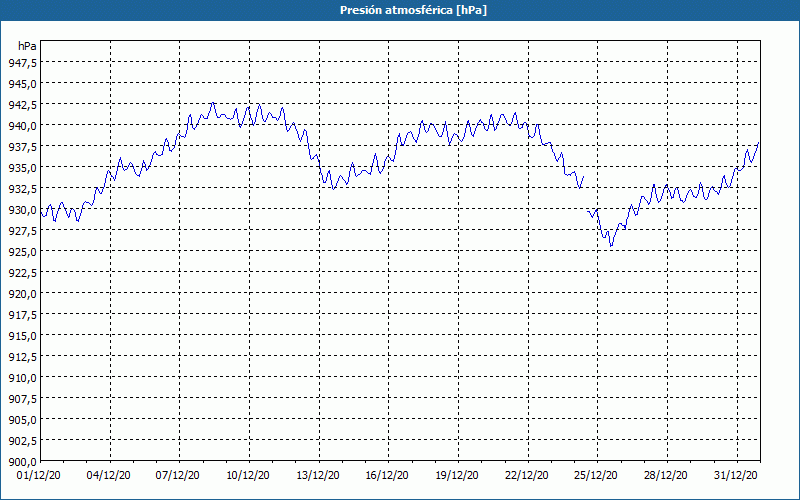This screenshot has width=800, height=500.
Task: Select the 910,0 y-axis label
Action: tap(22, 378)
